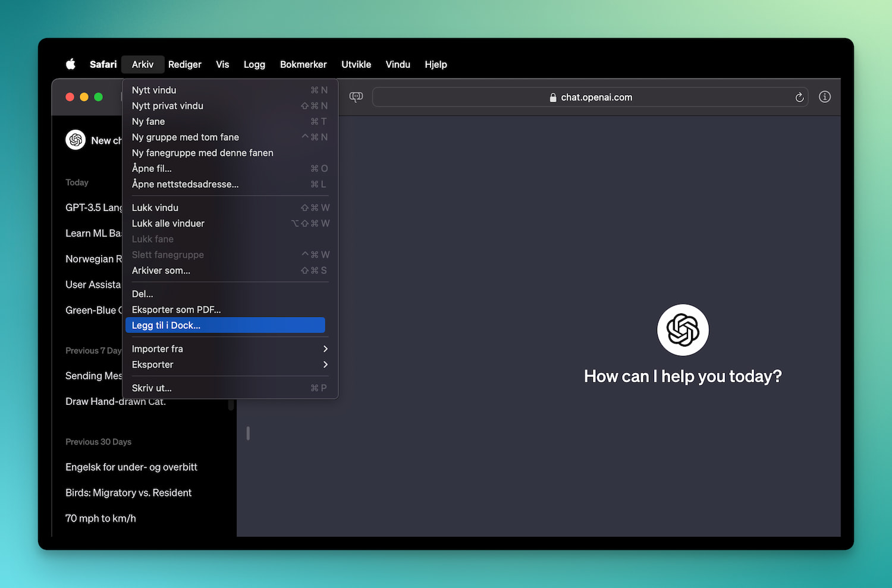Click the ChatGPT logo beside New chat
This screenshot has width=892, height=588.
pos(76,140)
